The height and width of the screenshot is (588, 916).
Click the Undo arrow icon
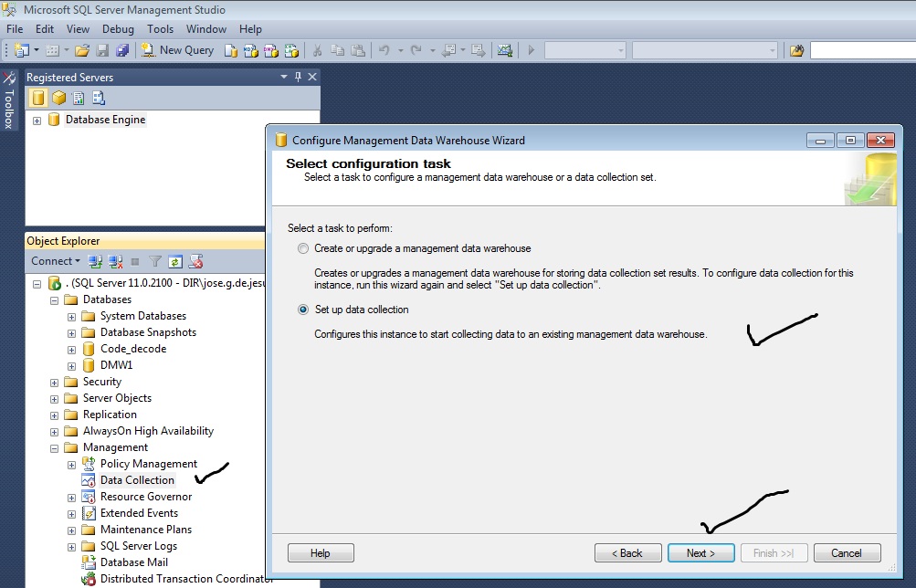coord(384,51)
